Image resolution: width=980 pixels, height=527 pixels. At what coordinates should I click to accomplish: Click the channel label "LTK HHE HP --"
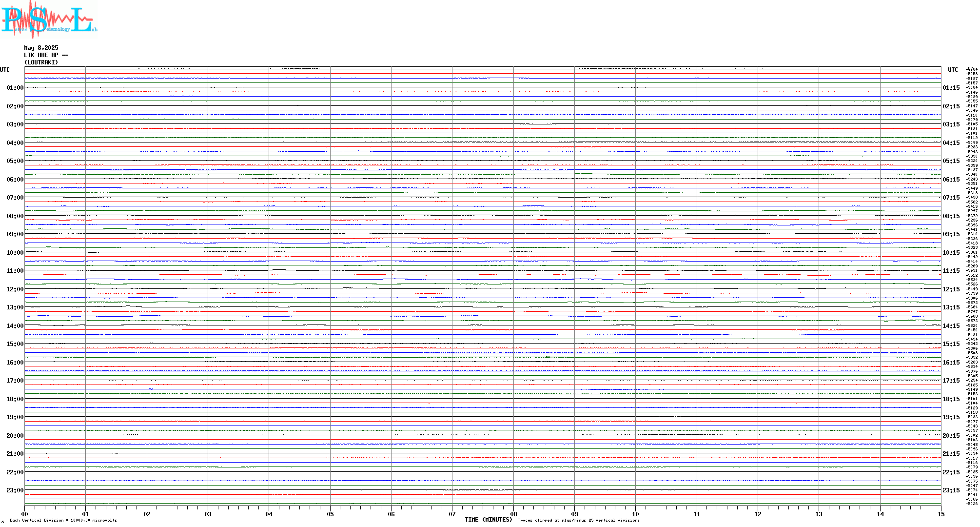click(x=46, y=55)
